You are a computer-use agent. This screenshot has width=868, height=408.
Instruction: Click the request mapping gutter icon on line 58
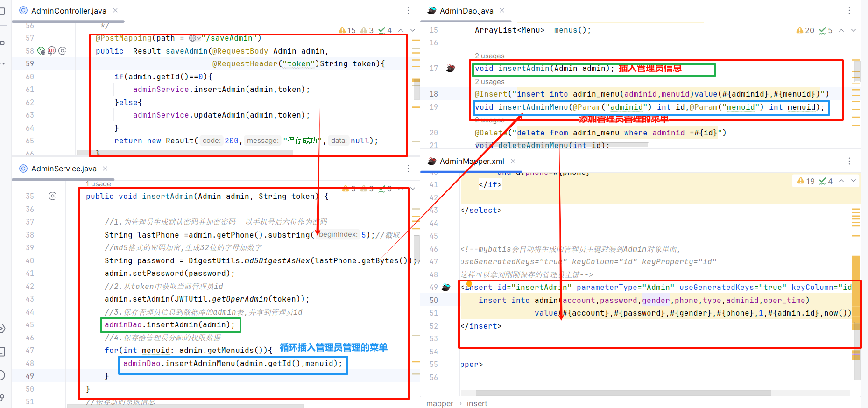click(x=52, y=51)
